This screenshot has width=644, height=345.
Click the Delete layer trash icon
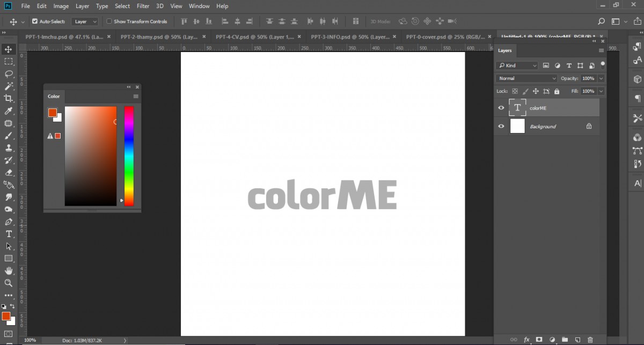tap(590, 339)
